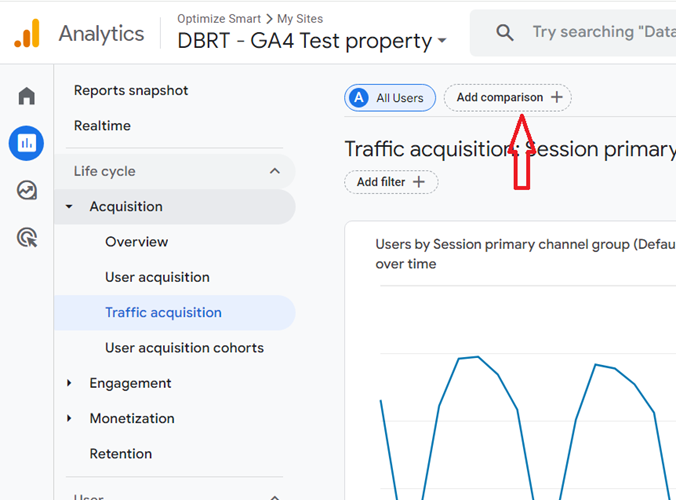Expand the Engagement tree arrow
The height and width of the screenshot is (500, 676).
click(x=69, y=383)
